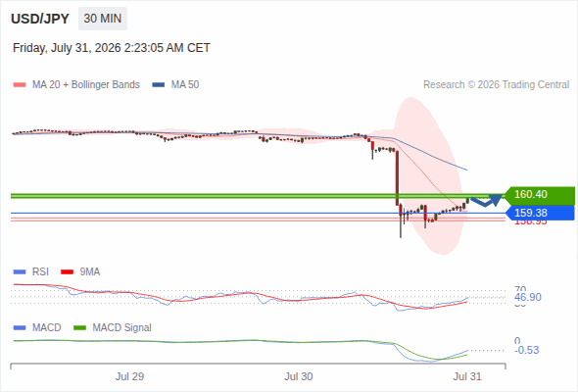This screenshot has width=578, height=392.
Task: Click the blue forecast arrow on chart
Action: (487, 201)
